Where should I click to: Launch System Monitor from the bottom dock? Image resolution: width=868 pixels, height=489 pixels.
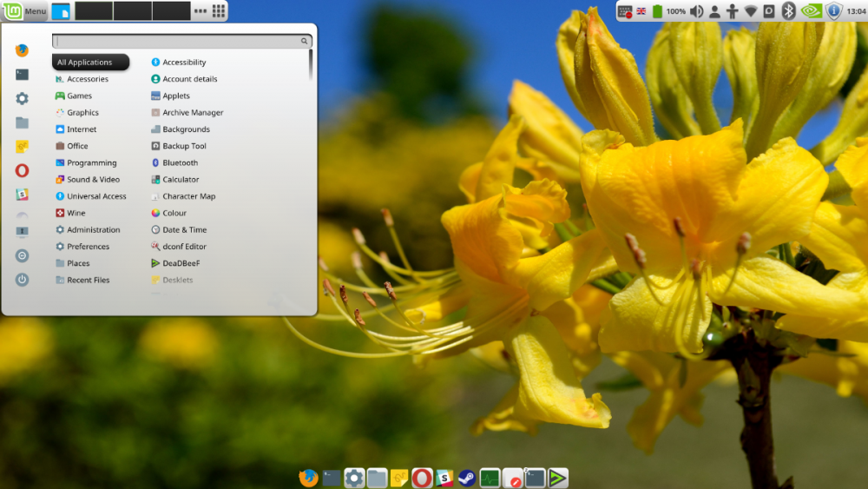490,478
